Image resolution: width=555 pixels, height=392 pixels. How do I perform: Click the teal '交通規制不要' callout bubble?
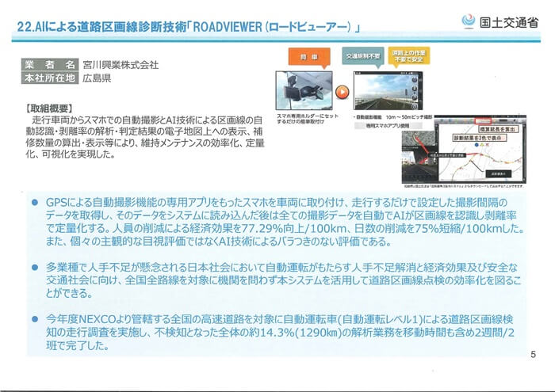point(363,57)
